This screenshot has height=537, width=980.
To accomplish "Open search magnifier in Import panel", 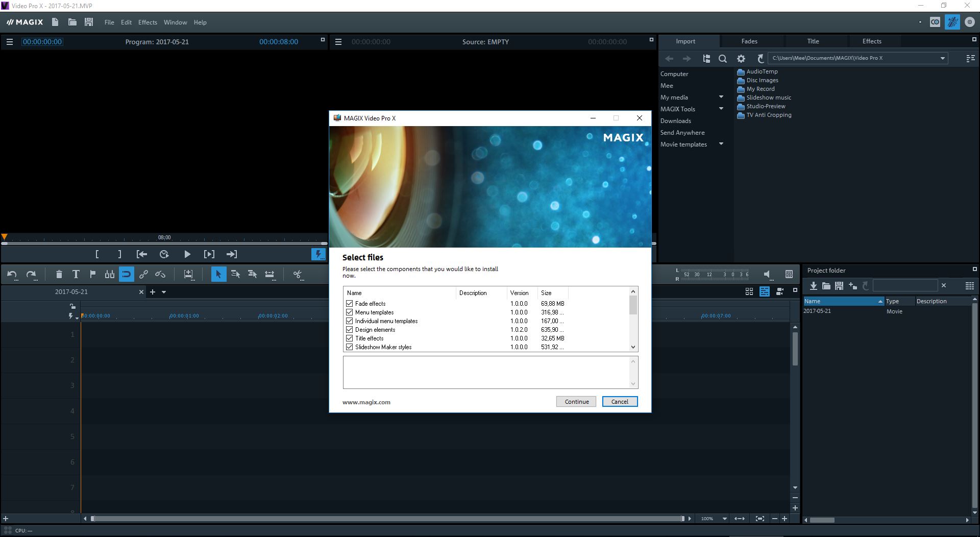I will [x=723, y=59].
